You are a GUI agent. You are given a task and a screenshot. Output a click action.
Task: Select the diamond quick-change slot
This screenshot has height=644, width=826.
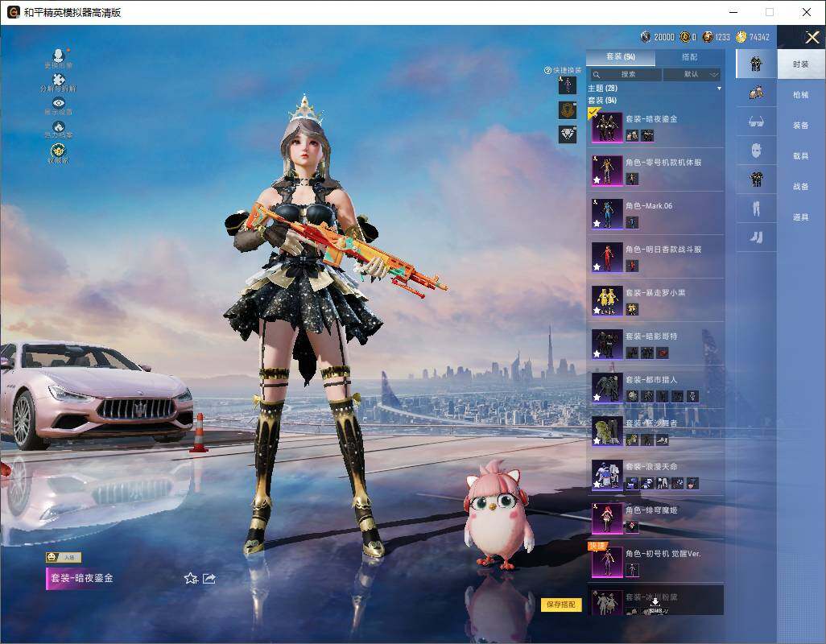pos(568,134)
